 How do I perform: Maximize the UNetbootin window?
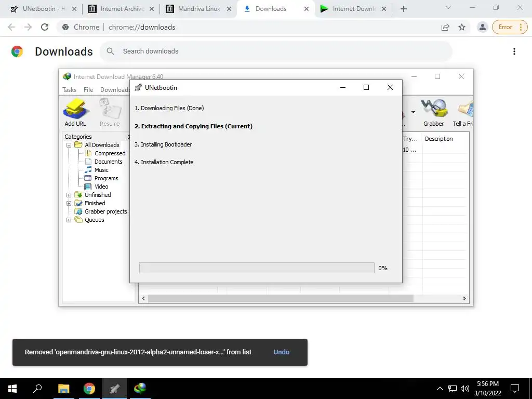point(366,87)
